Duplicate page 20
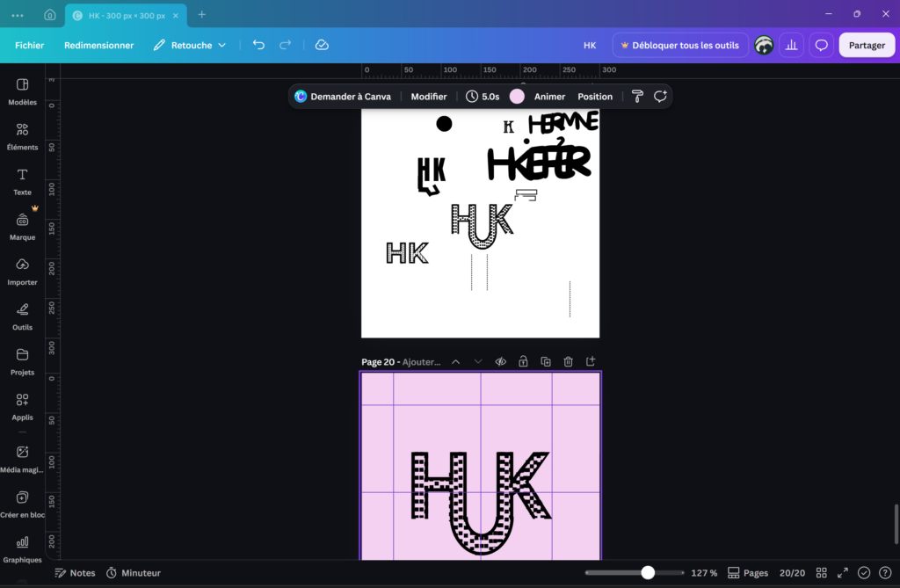The height and width of the screenshot is (588, 900). [546, 362]
